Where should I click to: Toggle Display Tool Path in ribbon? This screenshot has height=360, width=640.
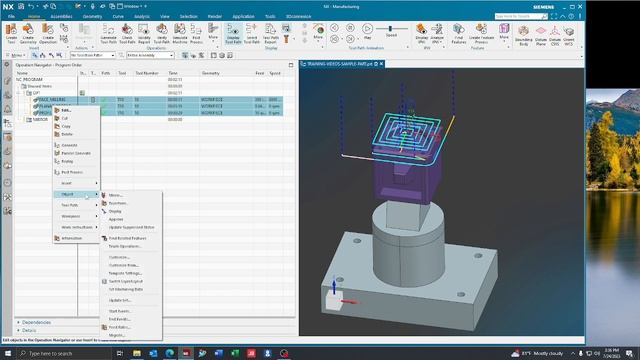[x=233, y=33]
